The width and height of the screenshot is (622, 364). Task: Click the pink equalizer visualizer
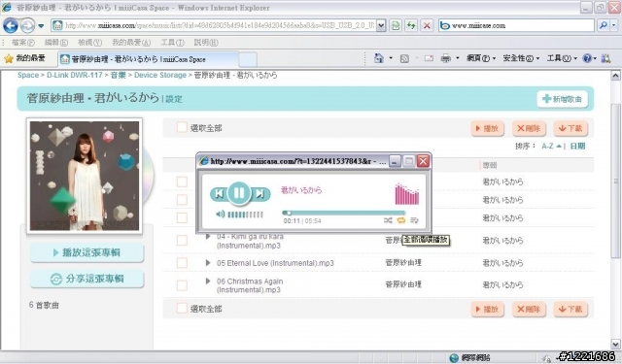click(407, 194)
